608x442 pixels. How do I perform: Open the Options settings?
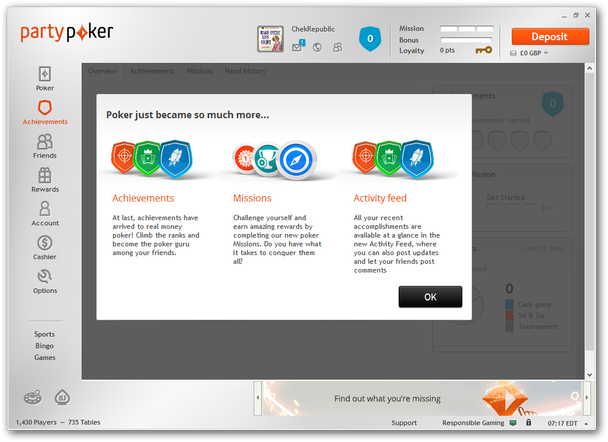45,281
